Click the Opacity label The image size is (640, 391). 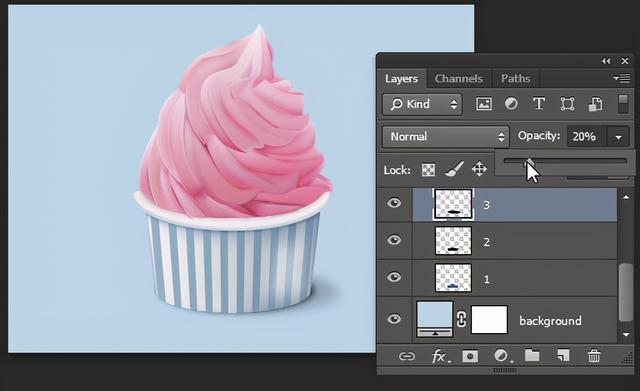pos(539,136)
